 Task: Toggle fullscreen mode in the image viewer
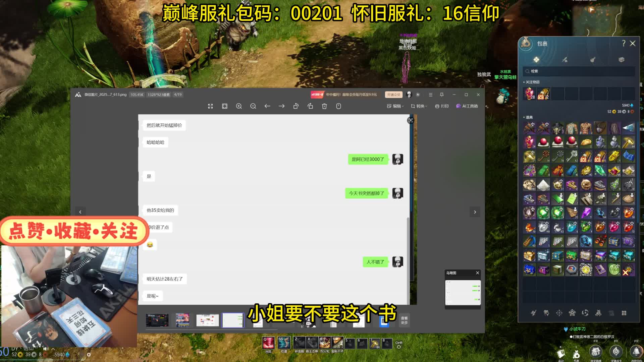[211, 106]
